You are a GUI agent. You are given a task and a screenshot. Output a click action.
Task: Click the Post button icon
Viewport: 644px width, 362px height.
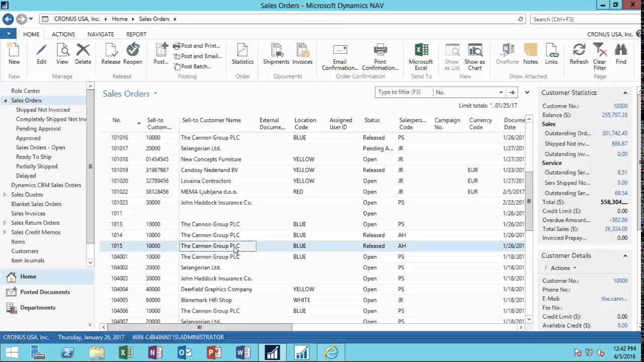(162, 50)
